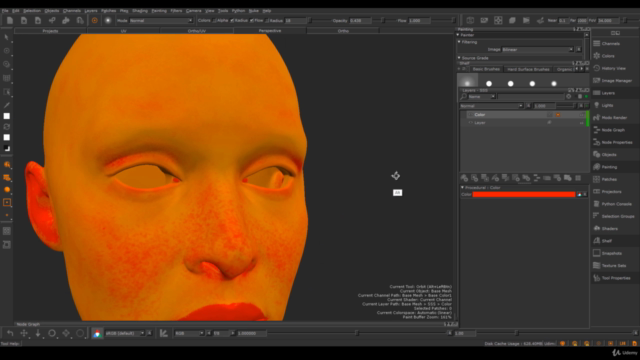640x360 pixels.
Task: Open the RGB channel dropdown
Action: pyautogui.click(x=189, y=333)
